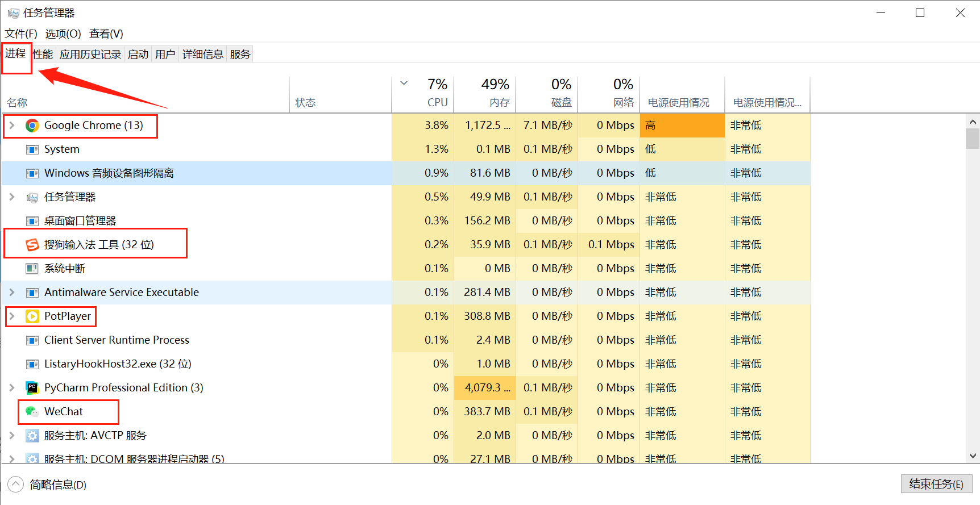This screenshot has height=505, width=980.
Task: Click the 结束任务 button
Action: (936, 484)
